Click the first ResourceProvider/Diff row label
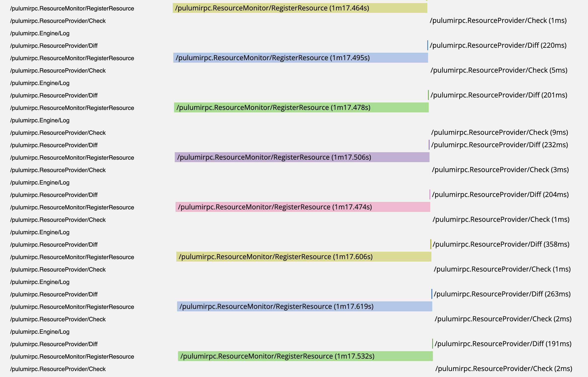Viewport: 588px width, 377px height. point(53,46)
